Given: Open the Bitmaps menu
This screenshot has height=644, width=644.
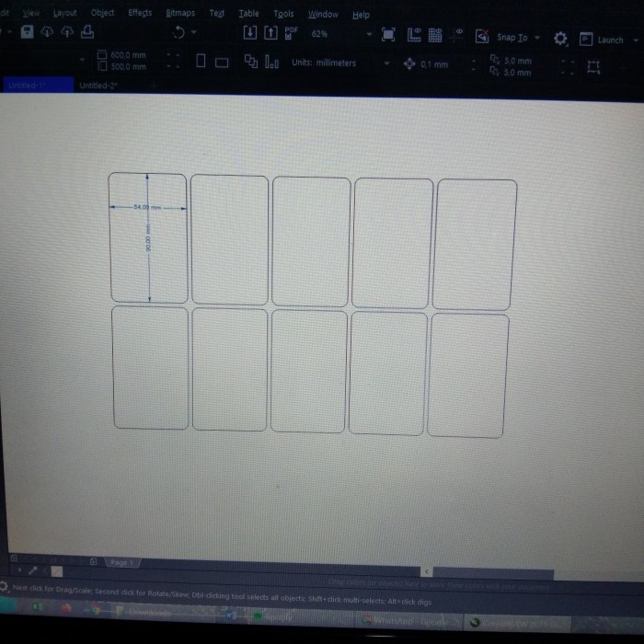Looking at the screenshot, I should 179,14.
